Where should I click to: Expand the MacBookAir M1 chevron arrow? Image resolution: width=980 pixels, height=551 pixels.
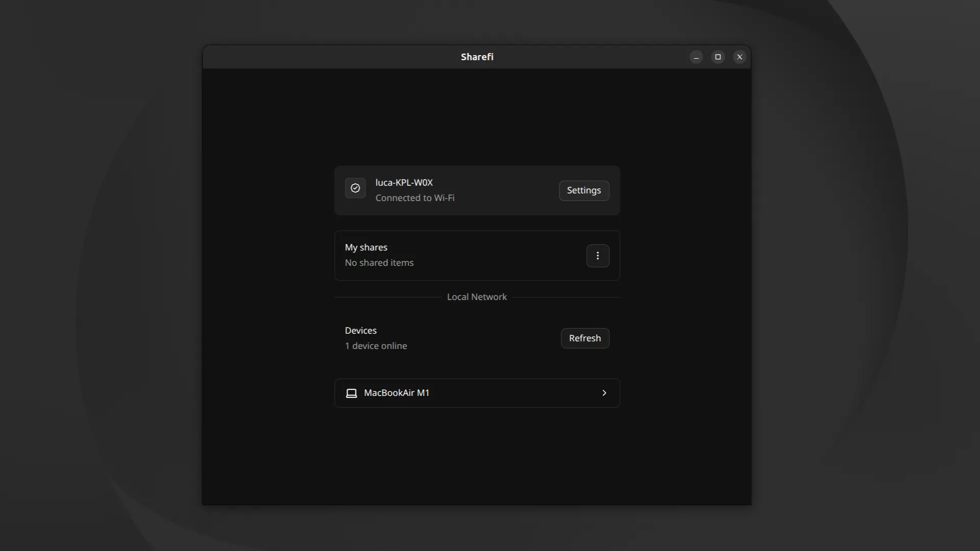[x=604, y=393]
